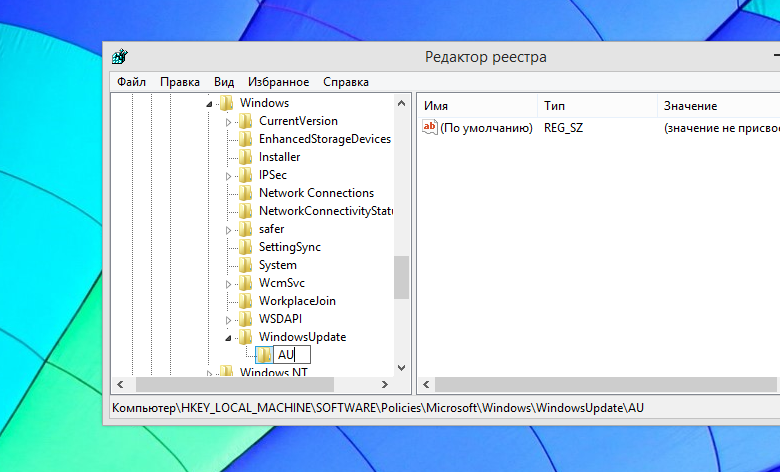Click the Windows NT folder icon
Viewport: 780px width, 472px height.
226,371
